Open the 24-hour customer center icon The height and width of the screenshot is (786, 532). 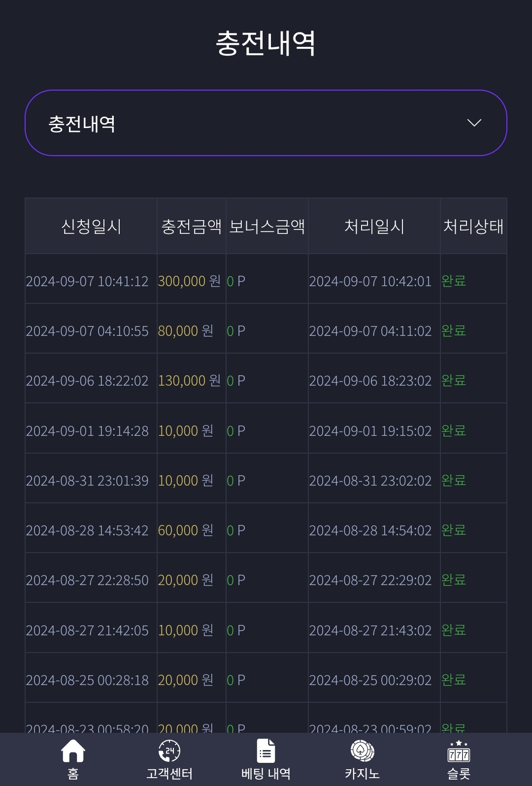pyautogui.click(x=169, y=752)
